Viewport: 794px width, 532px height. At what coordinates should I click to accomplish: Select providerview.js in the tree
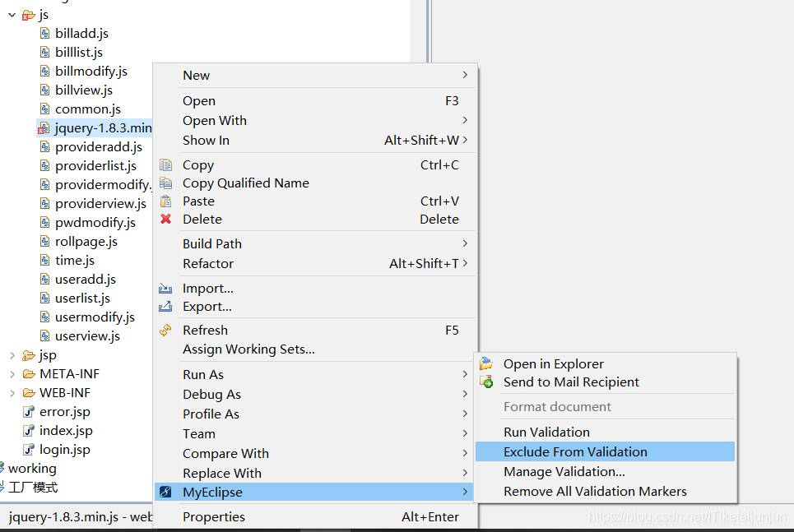(100, 203)
